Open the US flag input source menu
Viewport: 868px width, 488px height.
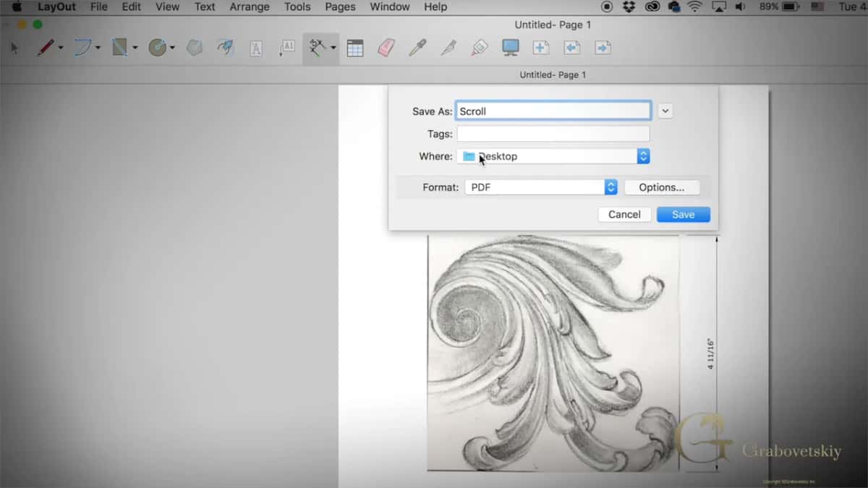tap(817, 7)
